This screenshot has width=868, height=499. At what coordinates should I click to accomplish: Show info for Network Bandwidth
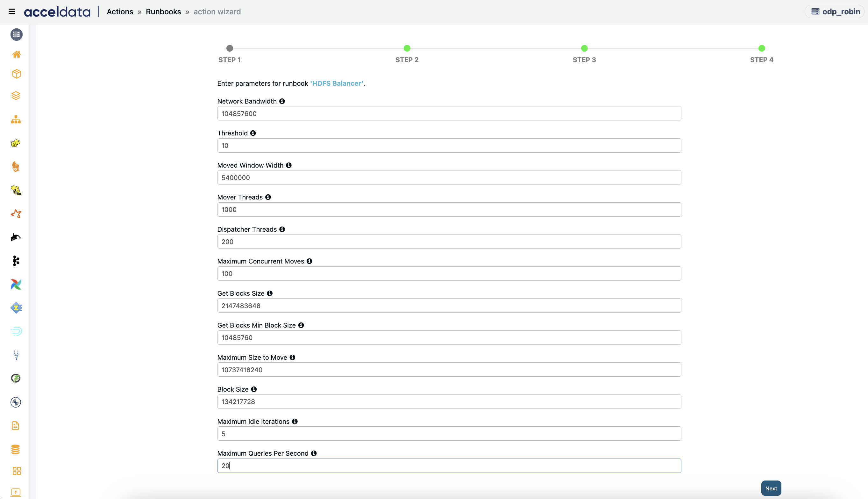(282, 101)
